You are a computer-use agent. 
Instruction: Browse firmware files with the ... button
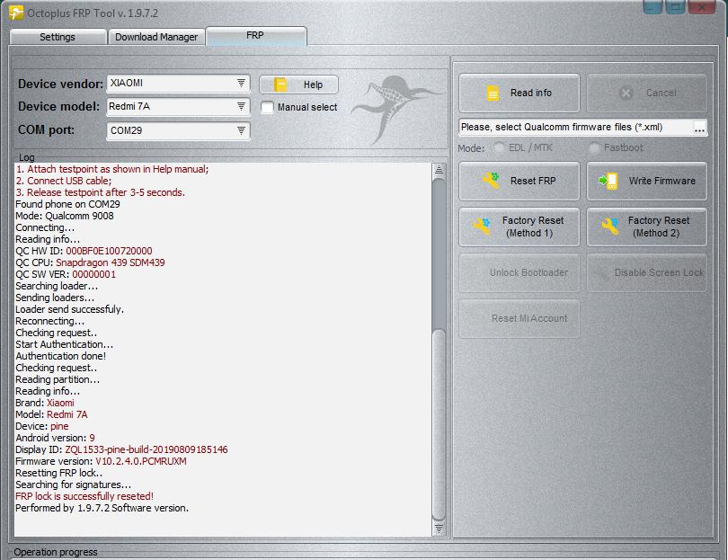click(x=699, y=128)
